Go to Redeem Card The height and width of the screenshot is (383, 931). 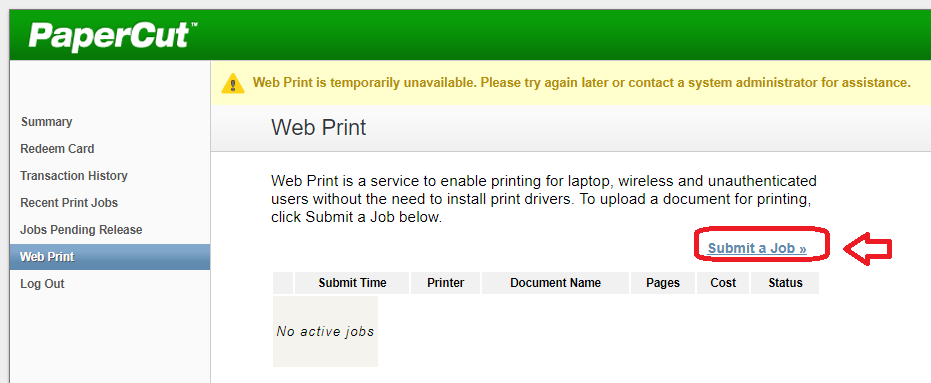click(x=57, y=148)
